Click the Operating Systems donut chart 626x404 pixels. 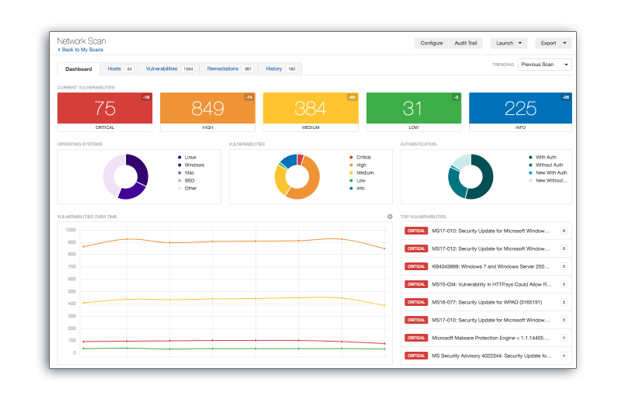(x=126, y=176)
